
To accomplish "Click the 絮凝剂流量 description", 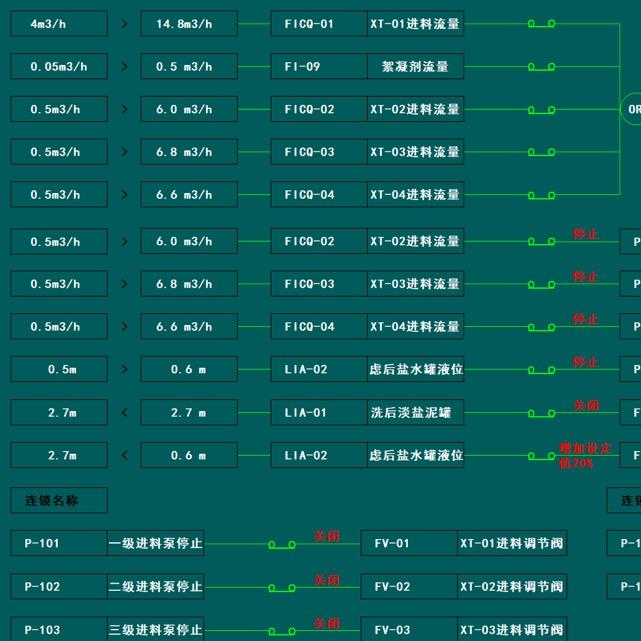I will tap(415, 66).
